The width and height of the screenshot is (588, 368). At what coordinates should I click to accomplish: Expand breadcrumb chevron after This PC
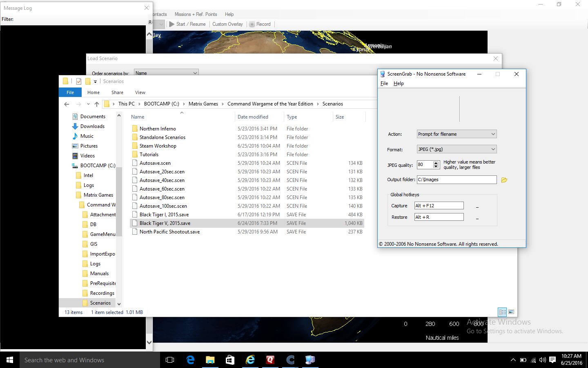pyautogui.click(x=139, y=104)
